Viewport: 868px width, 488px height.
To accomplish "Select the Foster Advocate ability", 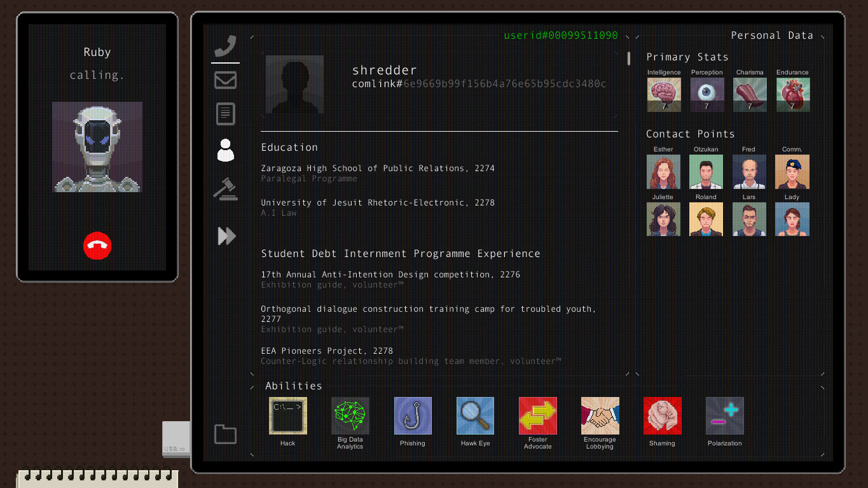I will 537,415.
